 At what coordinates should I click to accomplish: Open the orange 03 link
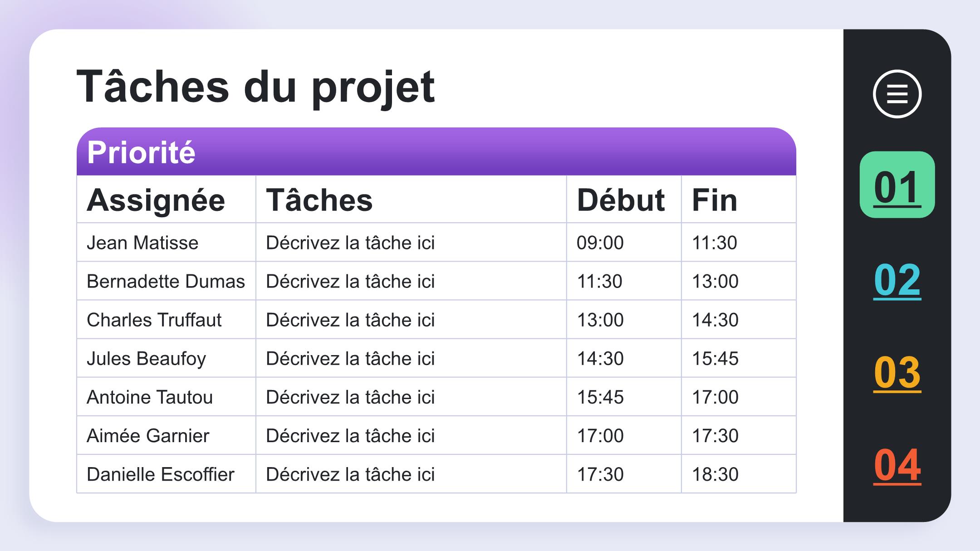[897, 373]
